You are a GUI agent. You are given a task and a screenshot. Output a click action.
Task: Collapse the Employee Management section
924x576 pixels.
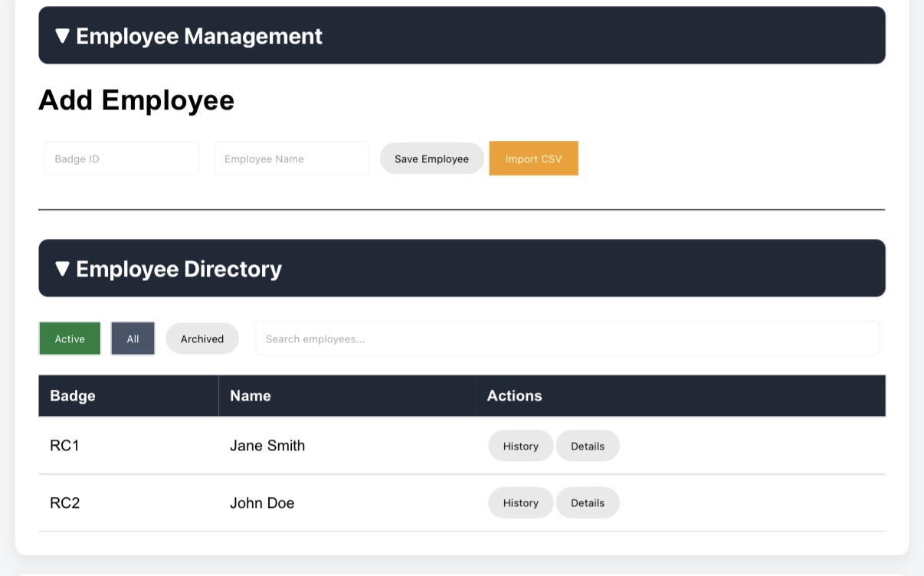pos(462,35)
